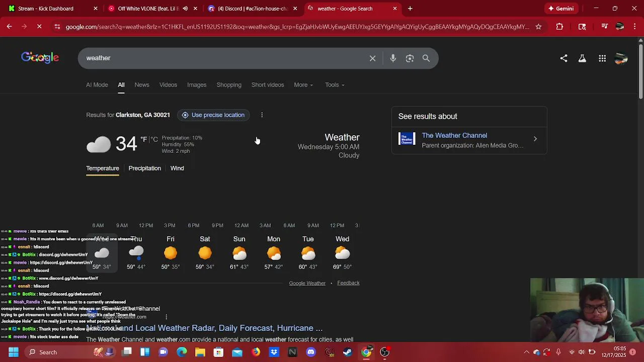Open options for weather.com result
The height and width of the screenshot is (362, 644).
tap(166, 317)
